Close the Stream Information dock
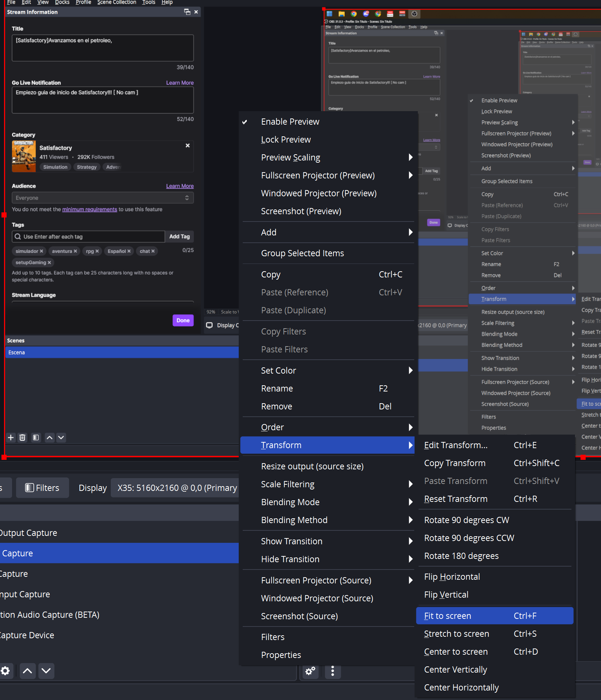Screen dimensions: 601x700 coord(196,12)
